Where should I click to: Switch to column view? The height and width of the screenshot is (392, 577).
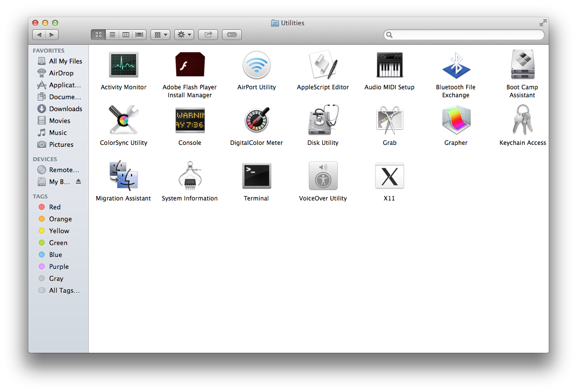126,35
